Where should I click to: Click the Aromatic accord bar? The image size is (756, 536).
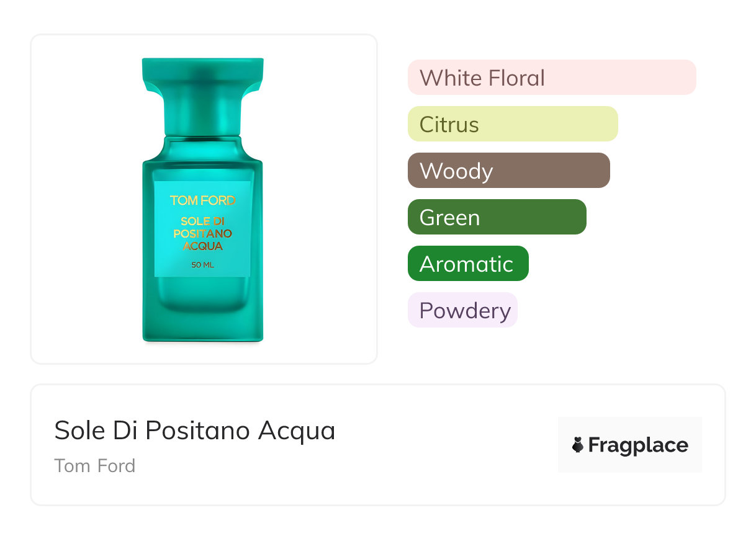(x=468, y=264)
